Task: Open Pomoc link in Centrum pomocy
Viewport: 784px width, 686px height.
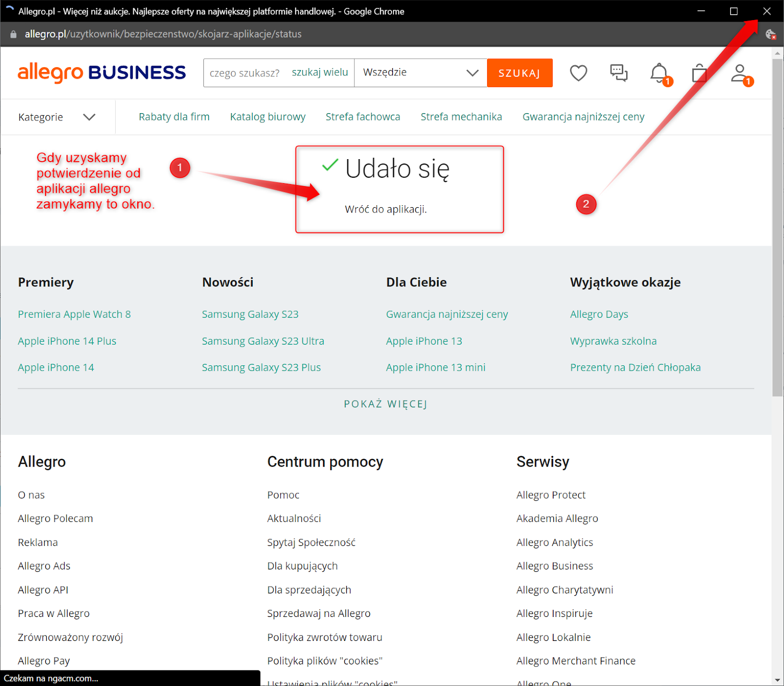Action: pyautogui.click(x=283, y=495)
